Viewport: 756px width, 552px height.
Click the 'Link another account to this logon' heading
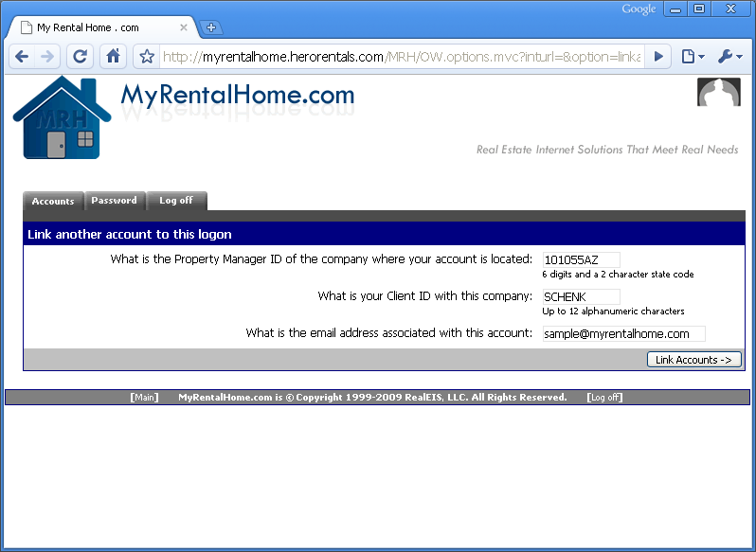(x=129, y=235)
